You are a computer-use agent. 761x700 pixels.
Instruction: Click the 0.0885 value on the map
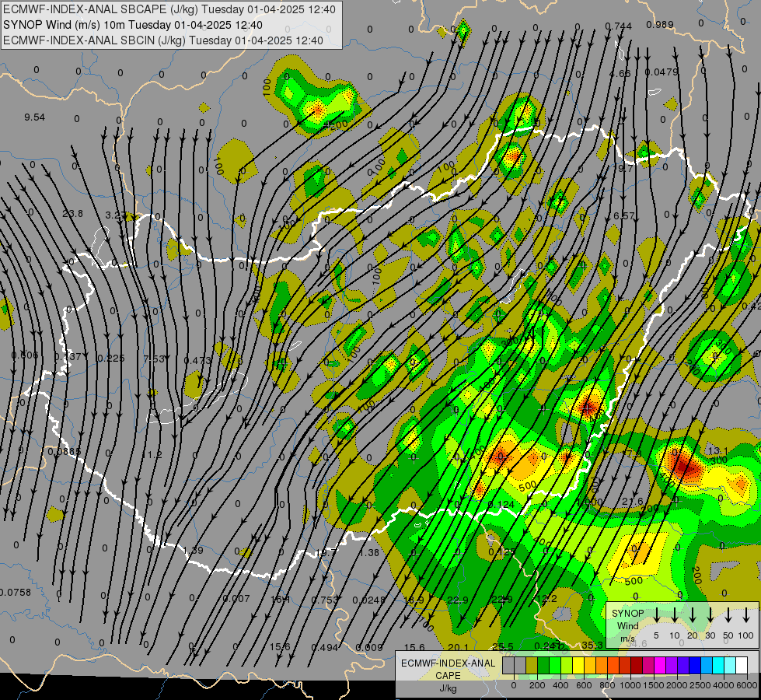click(64, 452)
